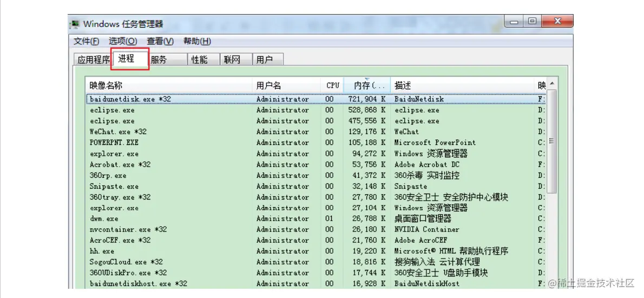Select eclipse.exe using 475,556 K
The image size is (644, 298).
316,121
